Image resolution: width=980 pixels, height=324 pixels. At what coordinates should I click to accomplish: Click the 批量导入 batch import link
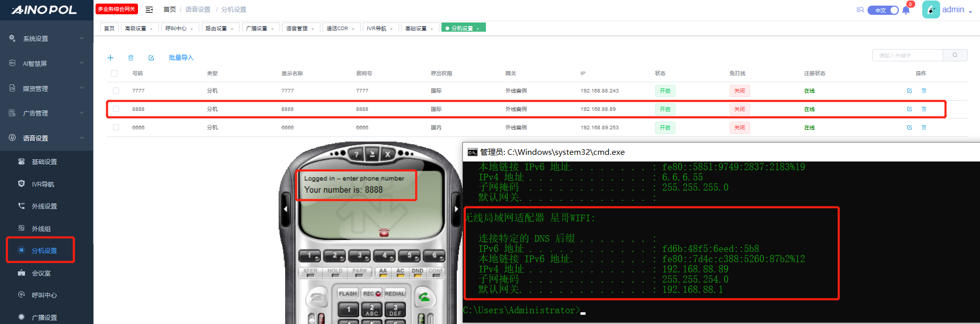pyautogui.click(x=181, y=58)
